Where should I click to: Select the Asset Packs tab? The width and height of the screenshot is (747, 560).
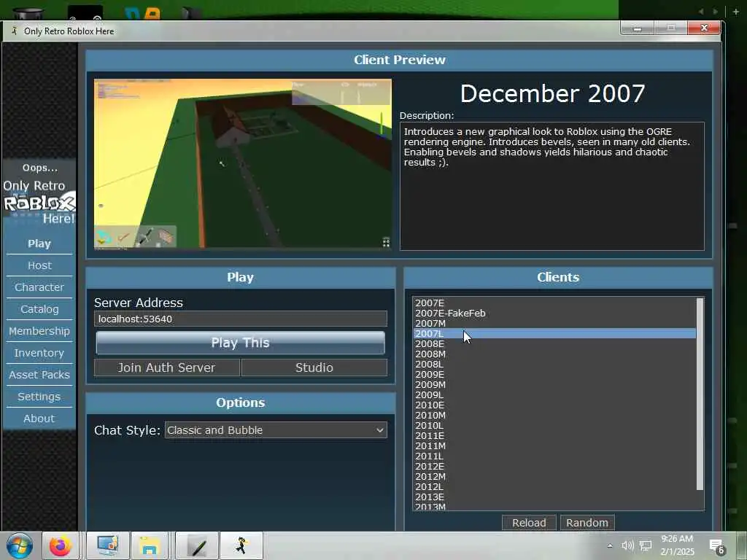39,375
